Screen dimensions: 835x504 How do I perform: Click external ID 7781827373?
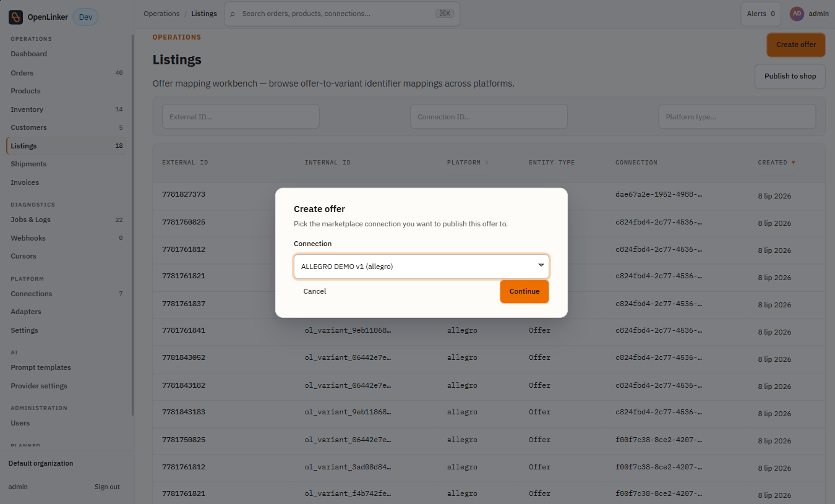184,194
